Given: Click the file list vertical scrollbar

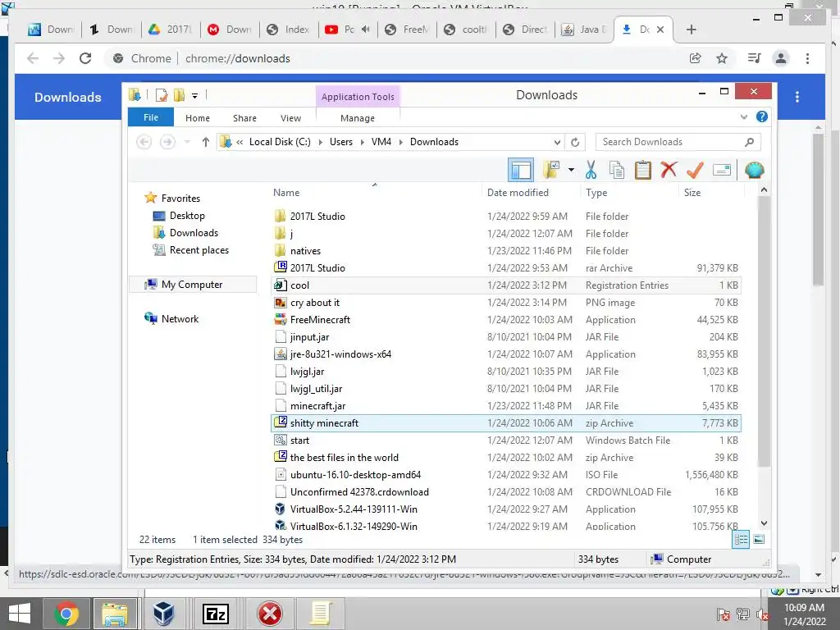Looking at the screenshot, I should click(764, 332).
